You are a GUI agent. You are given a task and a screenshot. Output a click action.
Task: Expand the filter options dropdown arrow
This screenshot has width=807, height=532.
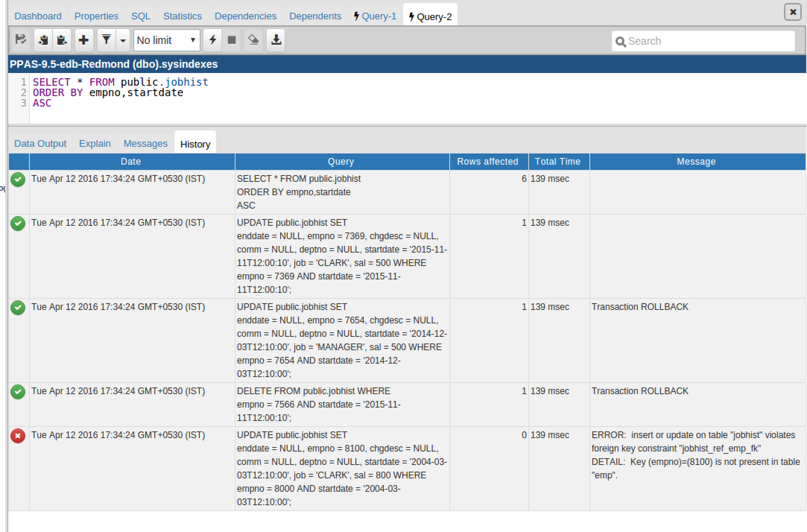point(123,40)
